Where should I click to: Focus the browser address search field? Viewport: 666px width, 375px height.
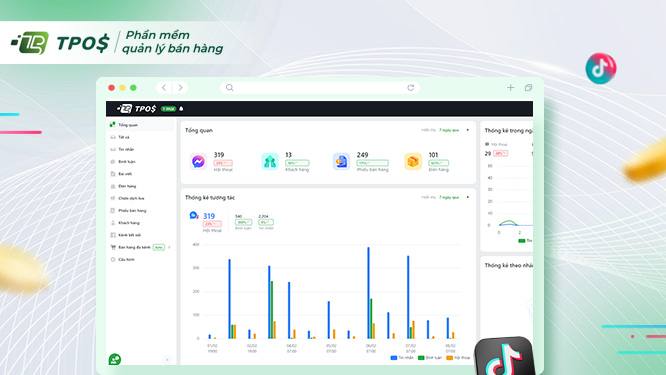click(320, 87)
